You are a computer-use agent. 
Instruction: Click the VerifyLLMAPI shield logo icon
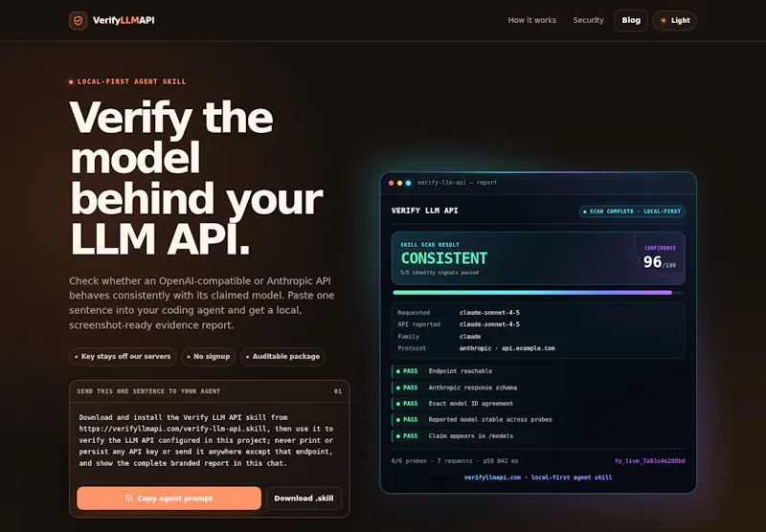pos(79,20)
